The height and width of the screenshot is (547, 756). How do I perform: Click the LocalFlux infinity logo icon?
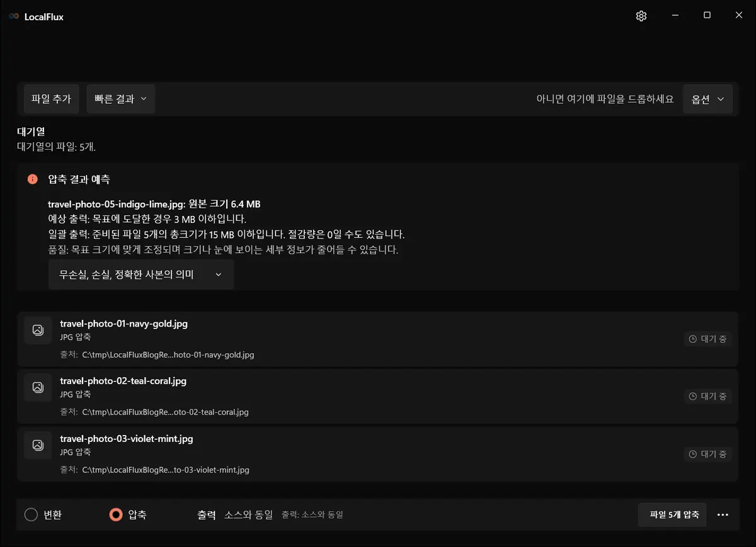pyautogui.click(x=14, y=17)
